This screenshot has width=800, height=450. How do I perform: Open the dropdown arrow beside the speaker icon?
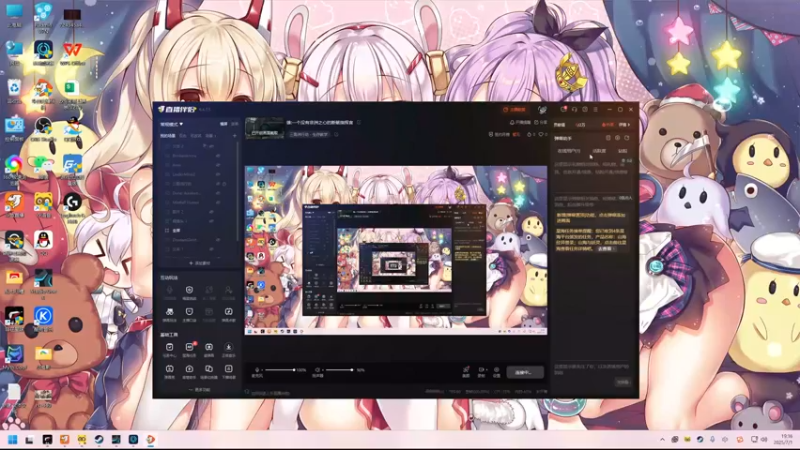(321, 370)
